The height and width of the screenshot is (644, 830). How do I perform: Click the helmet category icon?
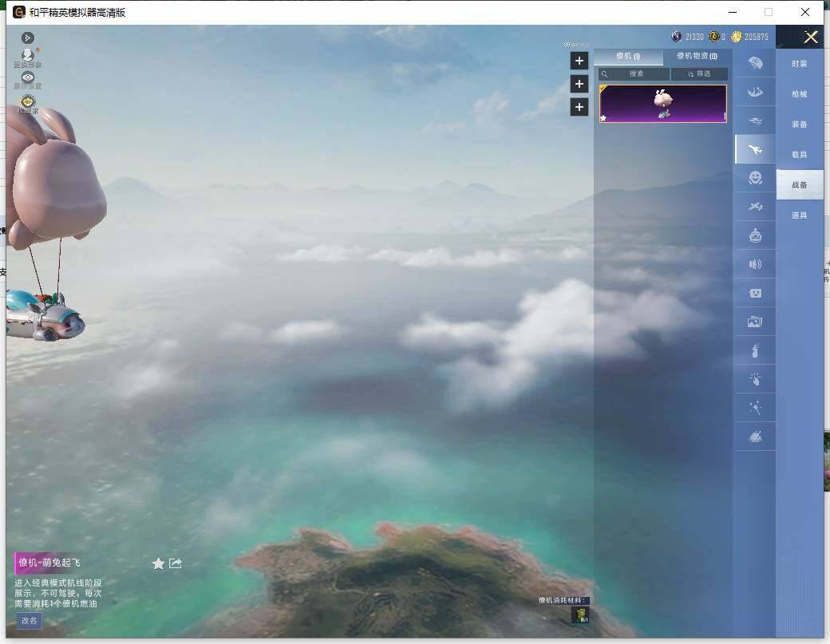click(x=755, y=64)
